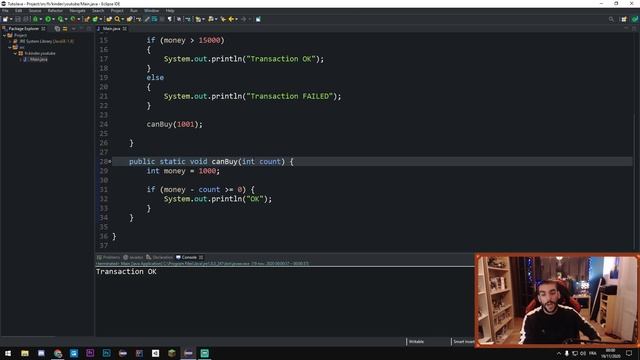
Task: Open File Explorer from the taskbar
Action: [x=25, y=353]
